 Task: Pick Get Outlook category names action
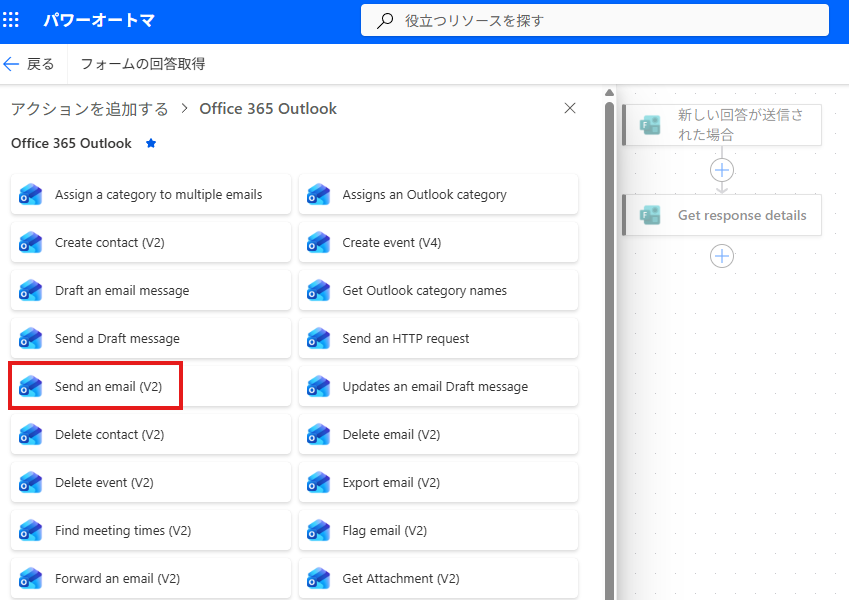439,290
